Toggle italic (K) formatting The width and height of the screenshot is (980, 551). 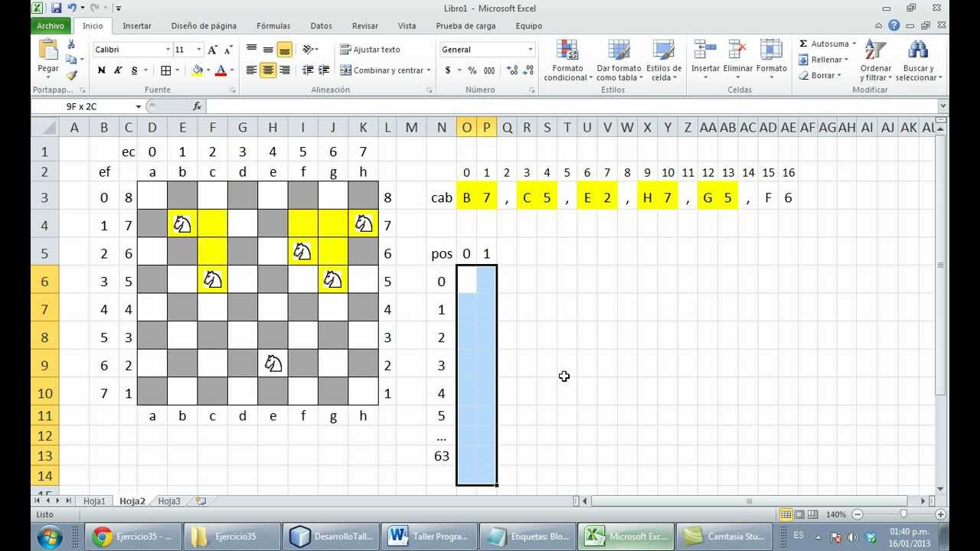point(118,70)
